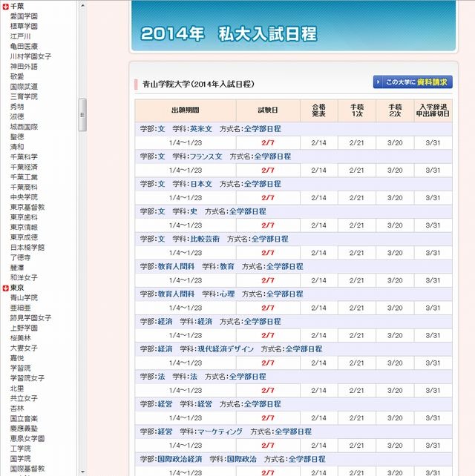
Task: Open 麗澤 in the sidebar list
Action: [x=17, y=268]
